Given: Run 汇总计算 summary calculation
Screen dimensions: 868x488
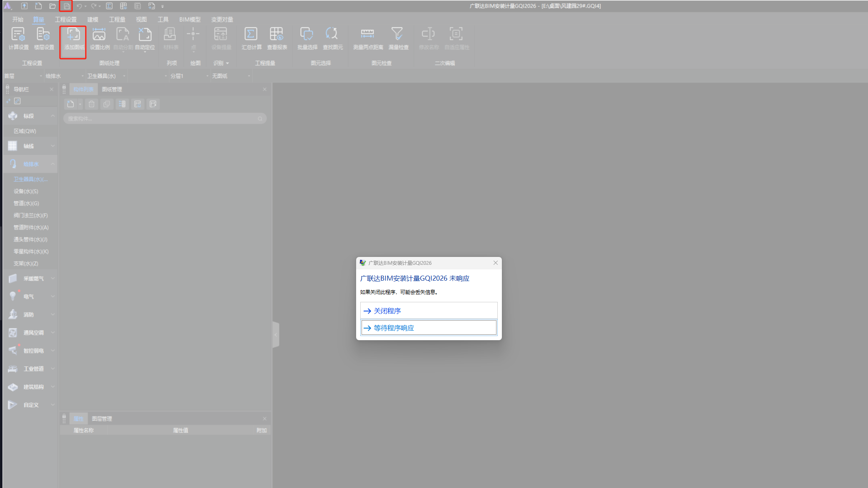Looking at the screenshot, I should (x=251, y=38).
